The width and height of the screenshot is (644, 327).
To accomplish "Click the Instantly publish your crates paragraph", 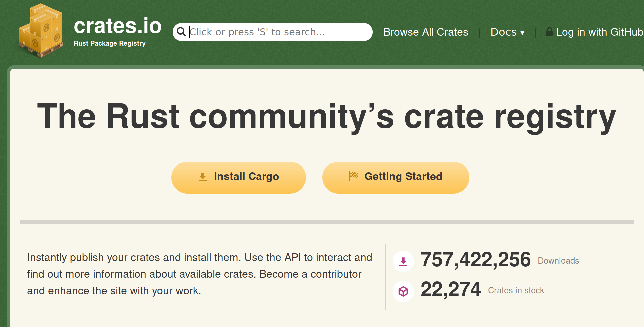I will click(200, 274).
